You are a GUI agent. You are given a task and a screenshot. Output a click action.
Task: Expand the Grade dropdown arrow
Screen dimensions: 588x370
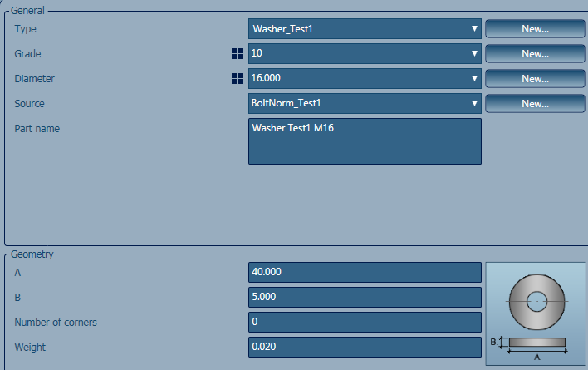coord(474,54)
